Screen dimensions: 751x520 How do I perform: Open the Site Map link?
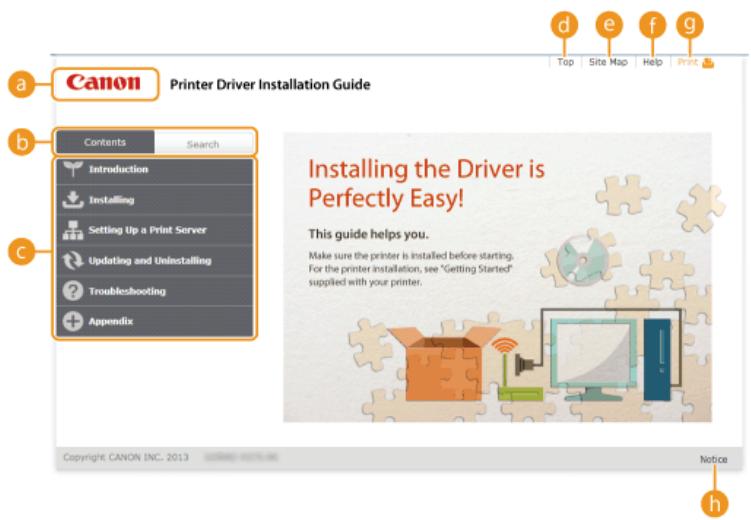click(608, 62)
